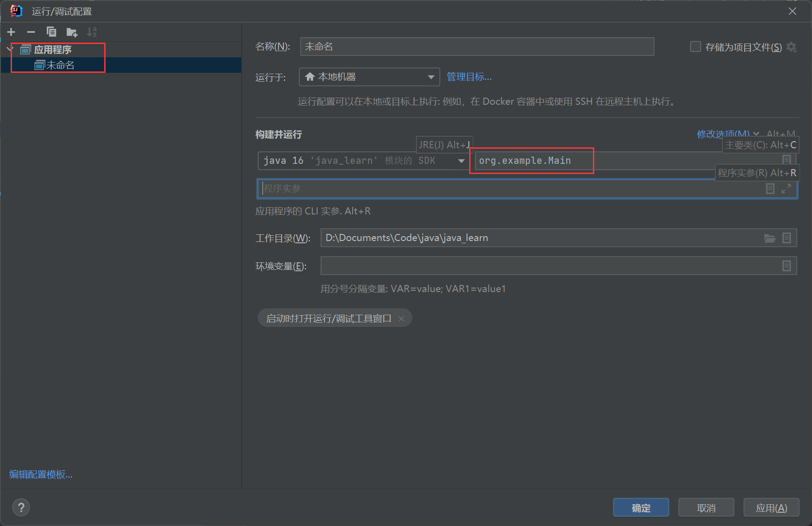This screenshot has height=526, width=812.
Task: Select the unnamed configuration in tree
Action: click(60, 65)
